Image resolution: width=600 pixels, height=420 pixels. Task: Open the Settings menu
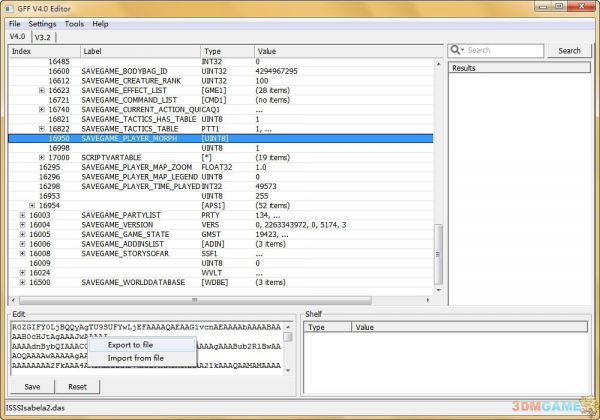click(42, 23)
